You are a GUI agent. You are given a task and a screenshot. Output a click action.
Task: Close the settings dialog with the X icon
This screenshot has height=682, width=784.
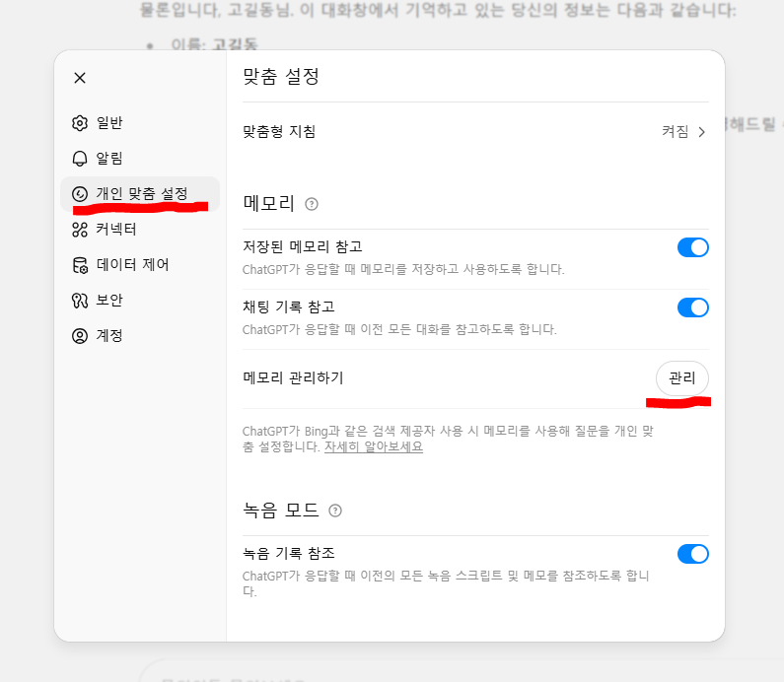point(80,78)
